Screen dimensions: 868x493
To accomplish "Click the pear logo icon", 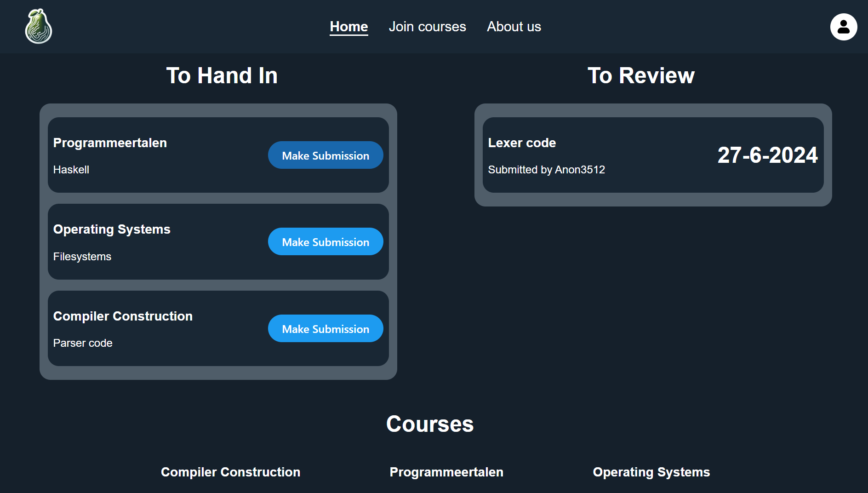I will click(39, 27).
